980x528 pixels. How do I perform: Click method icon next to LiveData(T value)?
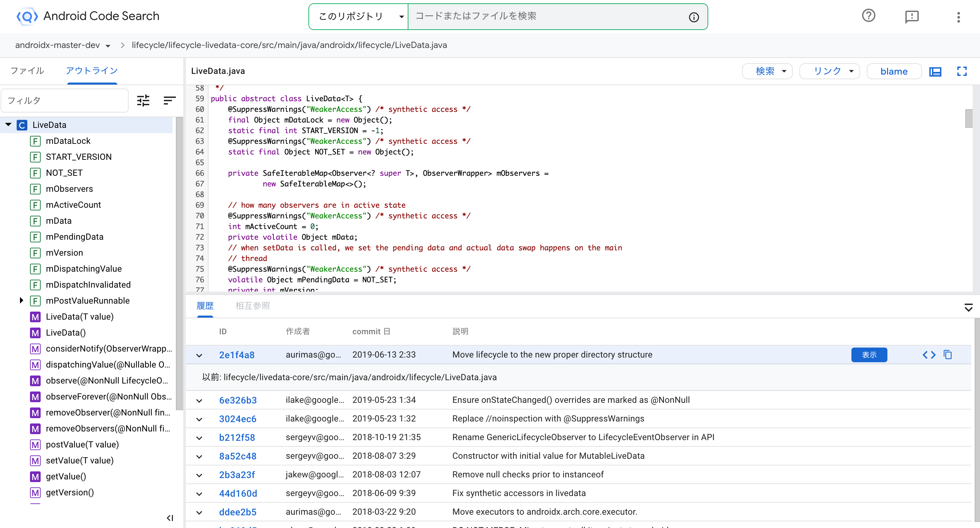[x=35, y=317]
